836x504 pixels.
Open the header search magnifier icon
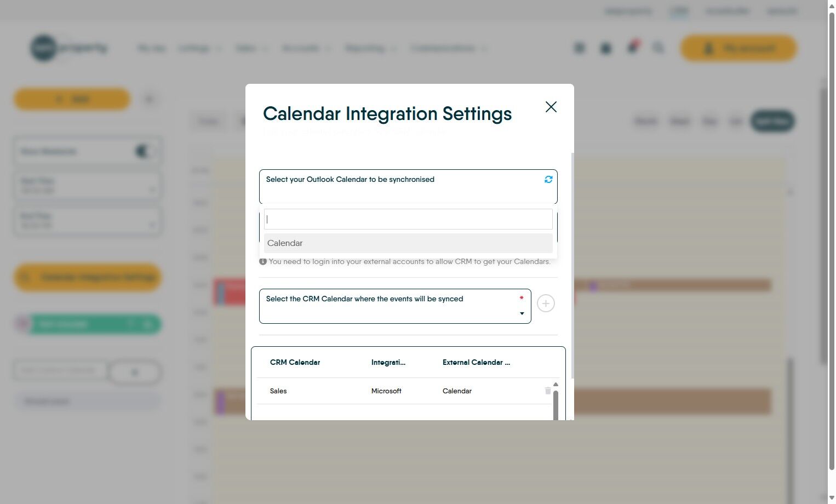tap(659, 48)
